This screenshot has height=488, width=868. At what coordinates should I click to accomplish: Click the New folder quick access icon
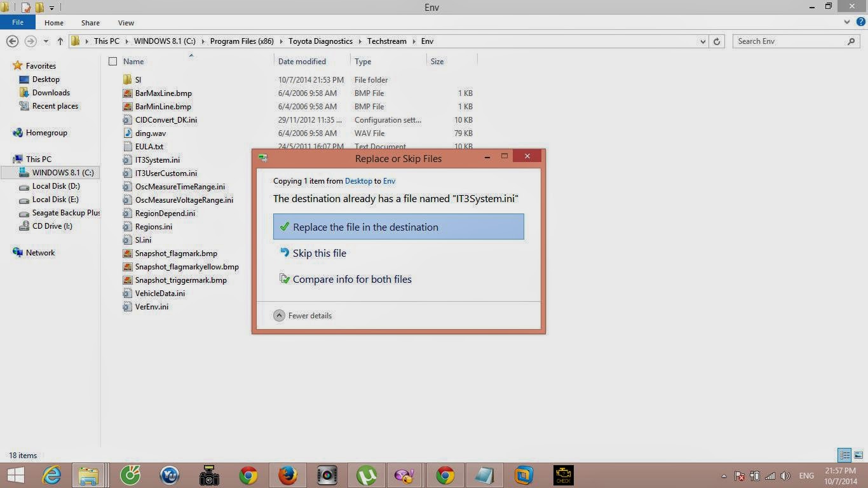tap(40, 8)
